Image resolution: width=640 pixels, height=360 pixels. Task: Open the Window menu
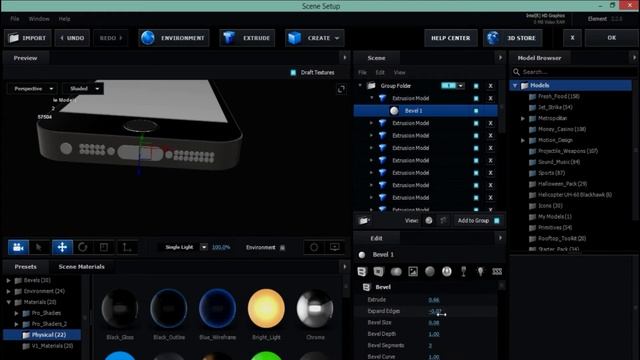tap(39, 19)
